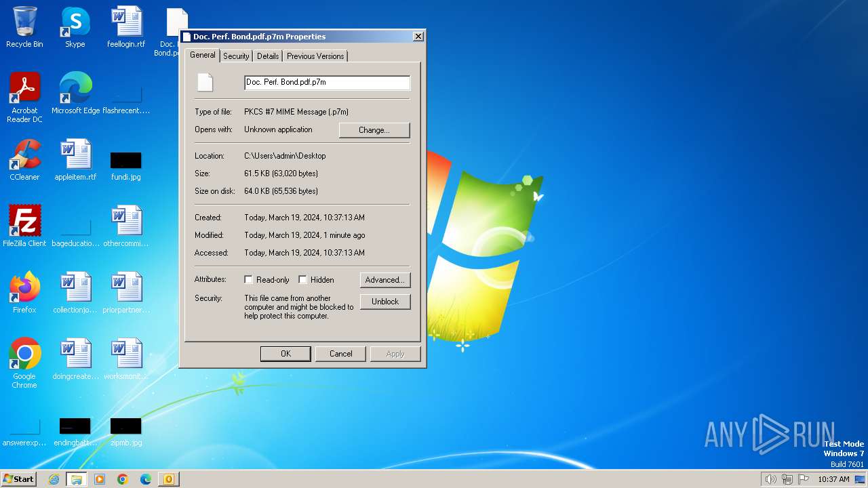The width and height of the screenshot is (868, 488).
Task: Open Microsoft Edge desktop shortcut
Action: pos(75,93)
